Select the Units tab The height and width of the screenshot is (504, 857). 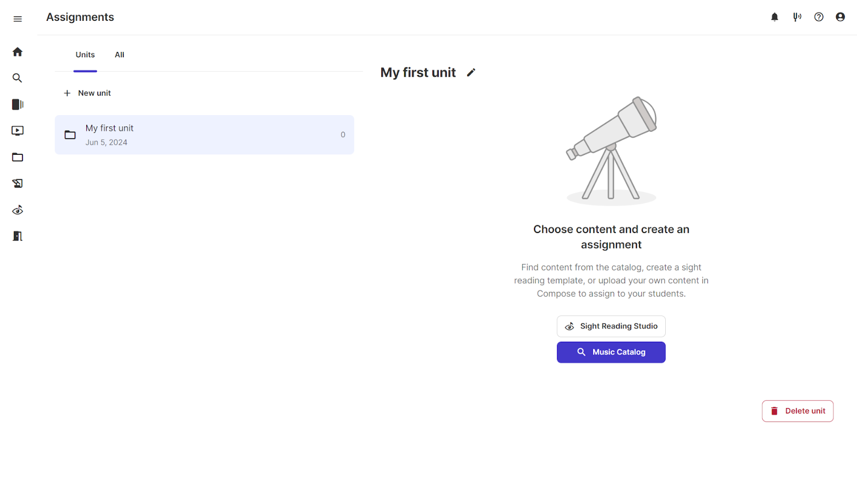[85, 55]
